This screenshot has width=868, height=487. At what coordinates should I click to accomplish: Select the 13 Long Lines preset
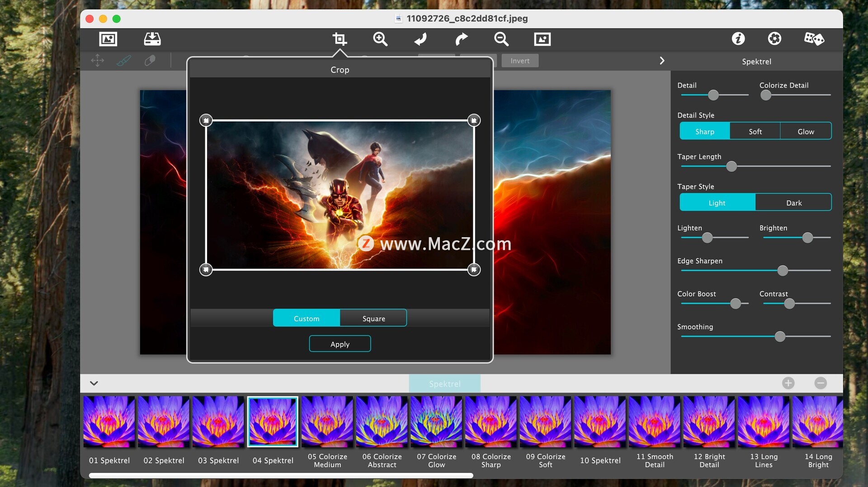[x=764, y=421]
